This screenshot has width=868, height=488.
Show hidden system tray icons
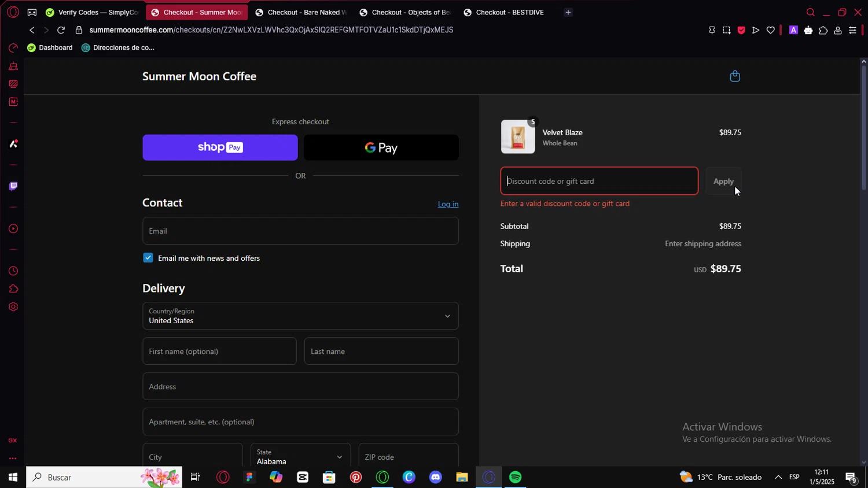(x=778, y=477)
